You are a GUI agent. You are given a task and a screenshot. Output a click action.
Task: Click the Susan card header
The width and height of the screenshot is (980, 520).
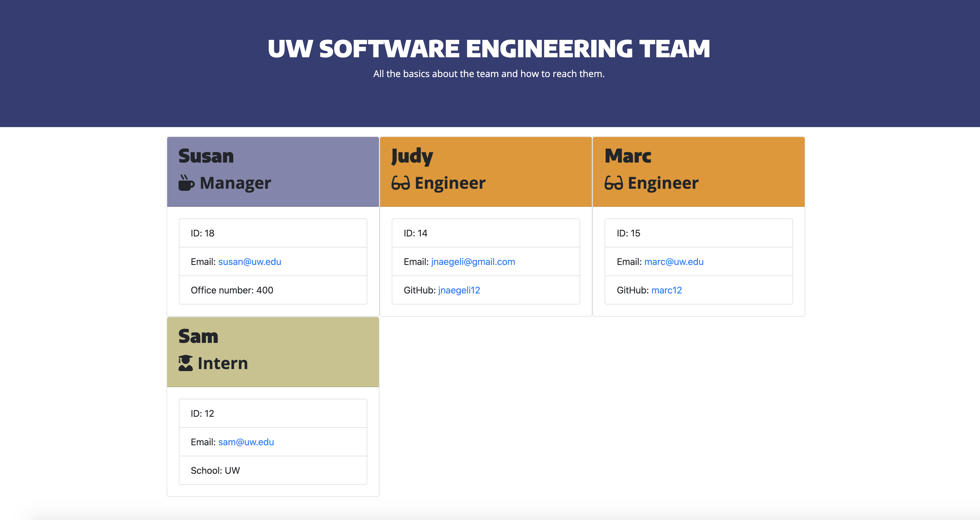[272, 171]
